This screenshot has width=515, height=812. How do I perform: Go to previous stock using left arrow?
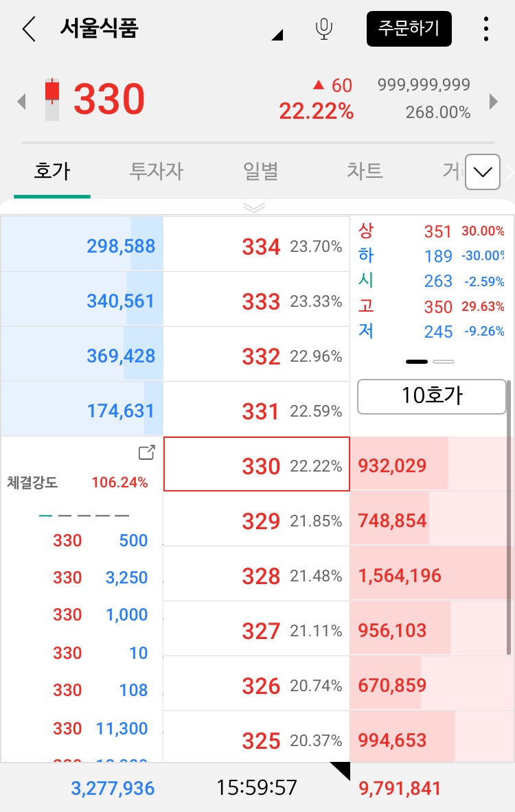coord(21,101)
